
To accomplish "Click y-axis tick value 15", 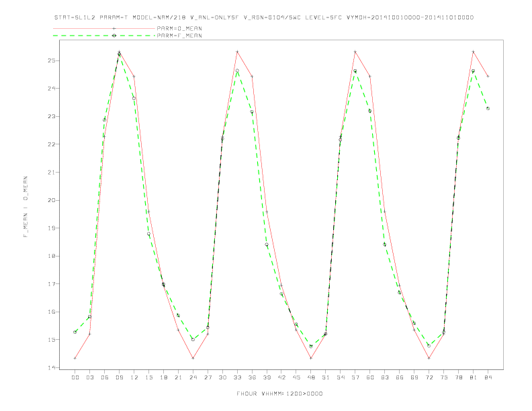I will click(51, 339).
